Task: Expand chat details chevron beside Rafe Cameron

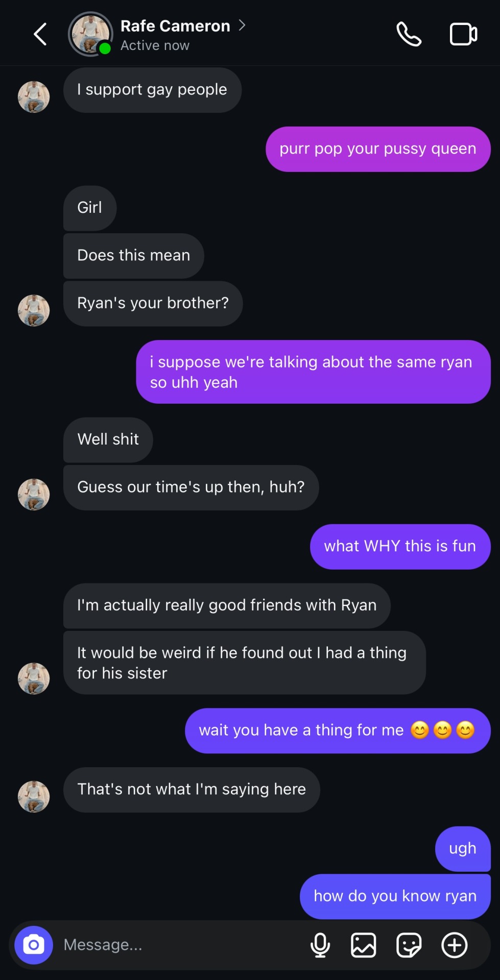Action: click(x=242, y=25)
